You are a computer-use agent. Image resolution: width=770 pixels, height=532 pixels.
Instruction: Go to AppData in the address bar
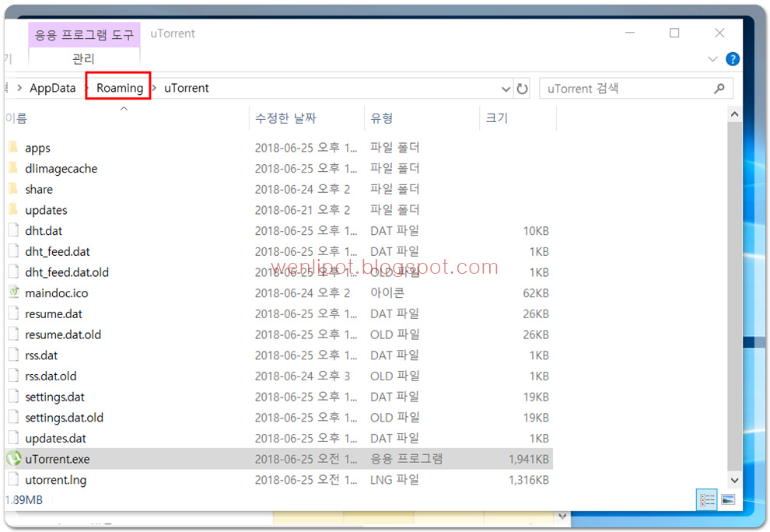click(x=53, y=88)
